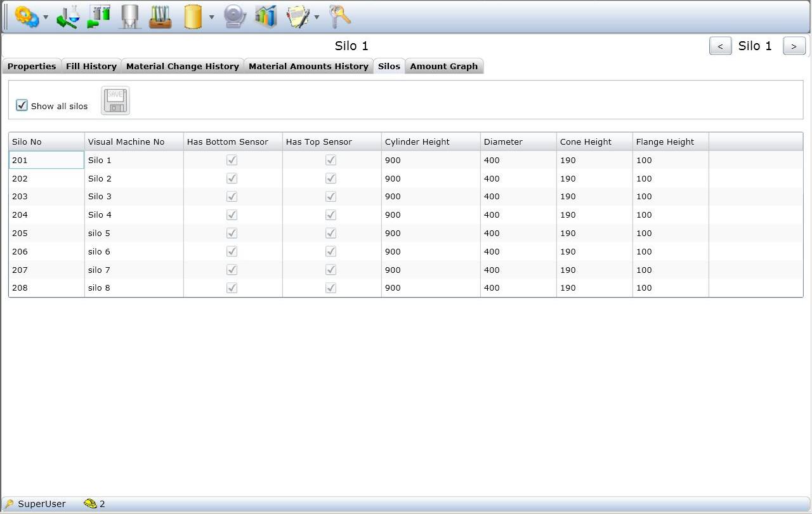
Task: Click the floppy disk Save icon
Action: [115, 101]
